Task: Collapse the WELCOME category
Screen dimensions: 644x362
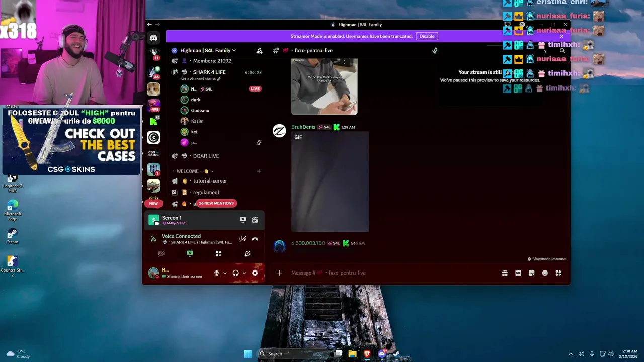Action: coord(192,171)
